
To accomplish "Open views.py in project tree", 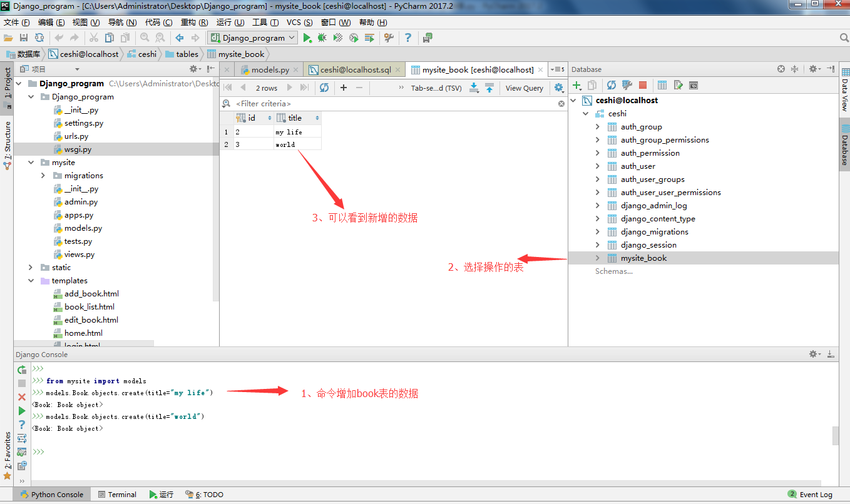I will point(79,255).
